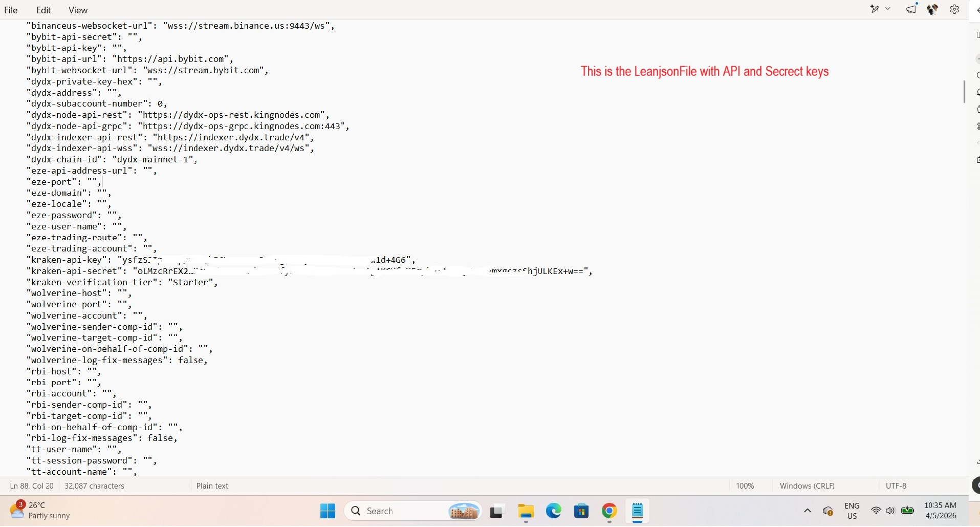Screen dimensions: 980x527
Task: Click the battery tray icon
Action: tap(908, 511)
